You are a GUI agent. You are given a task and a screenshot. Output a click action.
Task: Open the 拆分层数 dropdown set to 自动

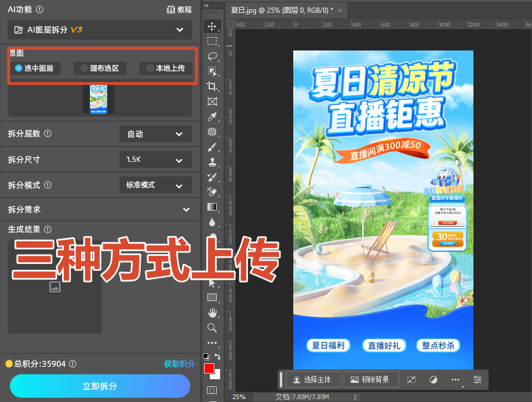156,134
